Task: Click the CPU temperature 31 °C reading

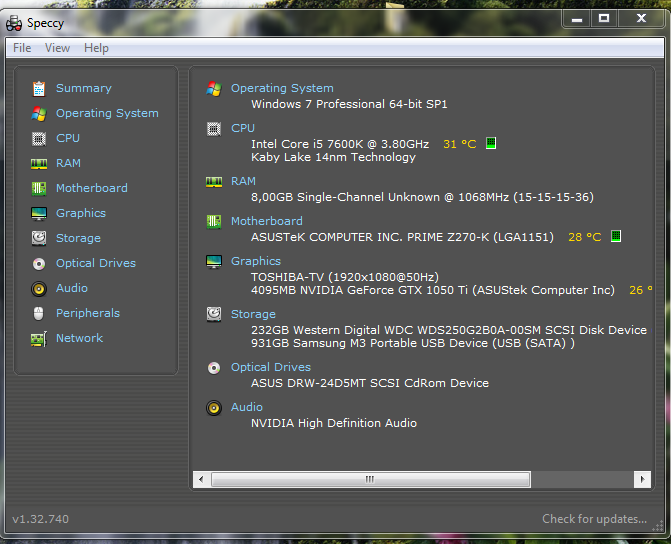Action: (x=460, y=144)
